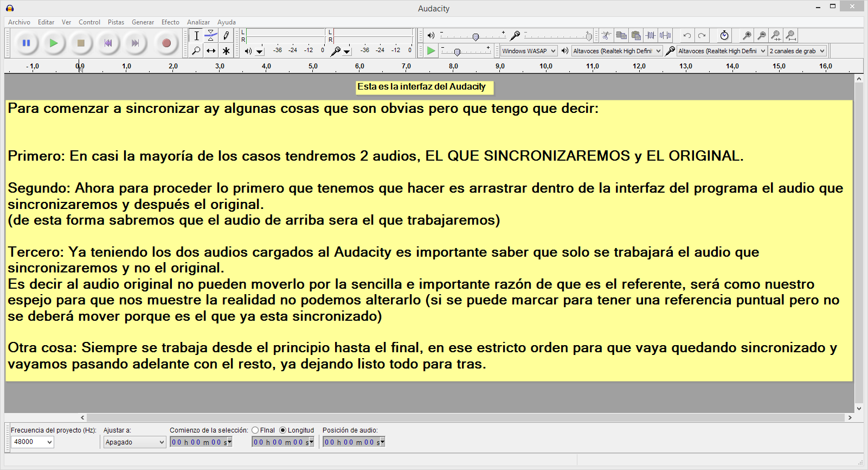This screenshot has height=470, width=868.
Task: Open the Analizar menu
Action: click(x=198, y=22)
